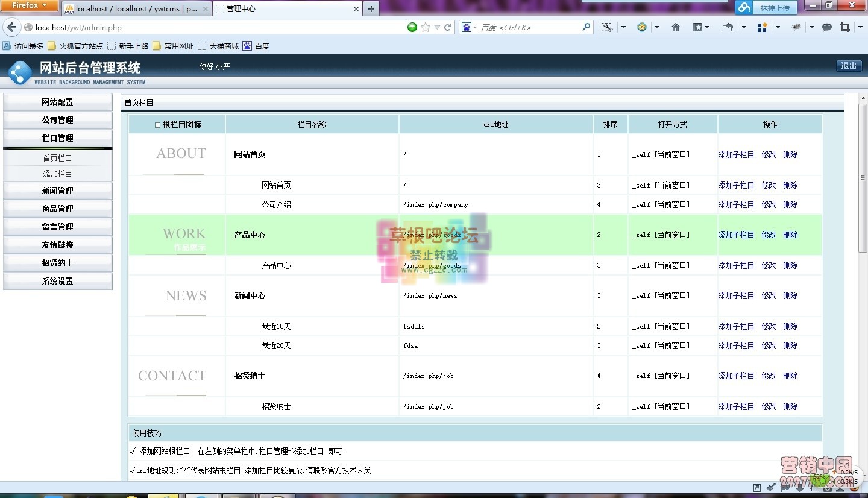Click the 退出 logout button
This screenshot has width=868, height=498.
(849, 65)
